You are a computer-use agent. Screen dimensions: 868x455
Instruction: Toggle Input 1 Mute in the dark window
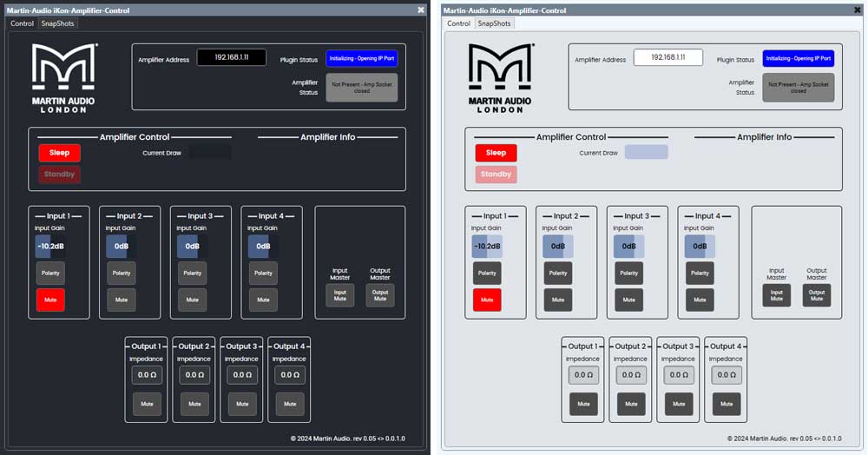click(50, 300)
